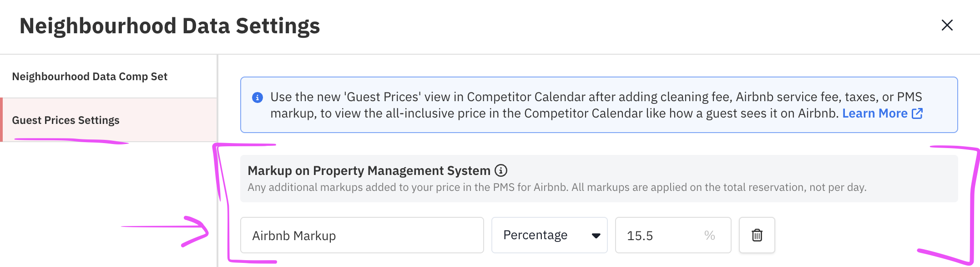Click the markup description text about PMS
Image resolution: width=980 pixels, height=267 pixels.
[557, 187]
